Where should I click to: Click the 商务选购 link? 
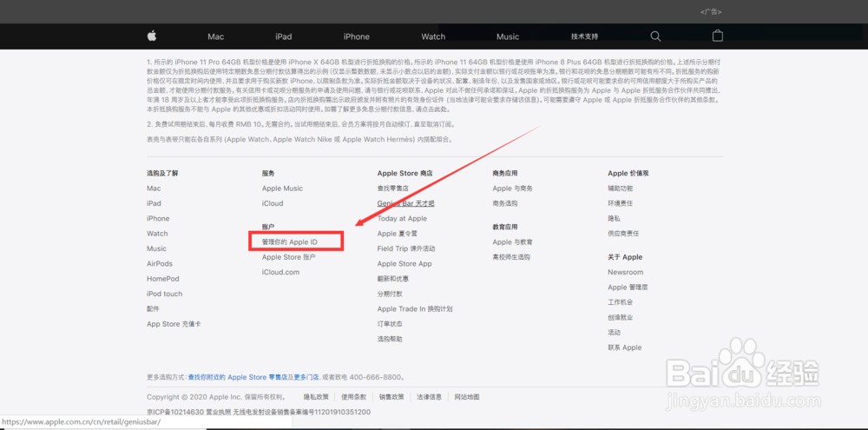(x=505, y=203)
